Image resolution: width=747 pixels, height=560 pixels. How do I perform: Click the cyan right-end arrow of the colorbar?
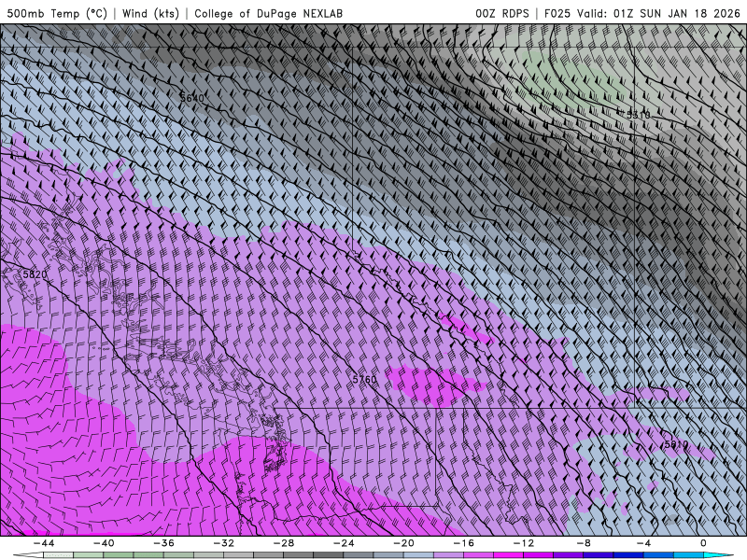[x=718, y=555]
